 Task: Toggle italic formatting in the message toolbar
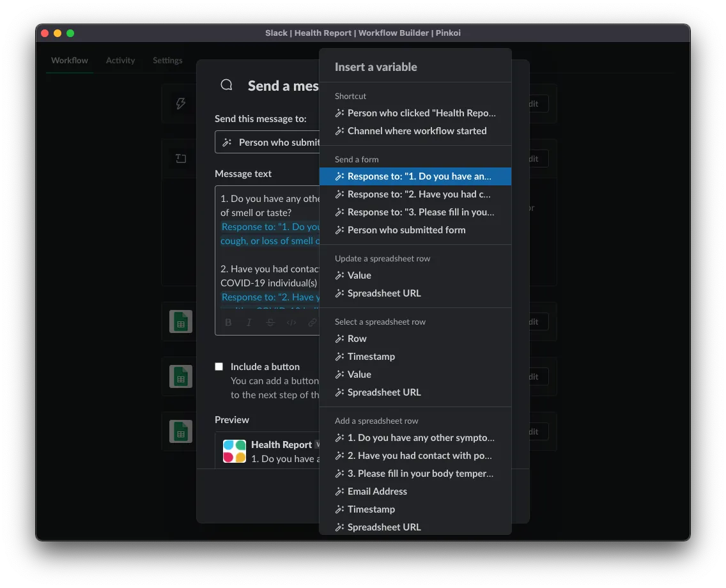pyautogui.click(x=249, y=323)
